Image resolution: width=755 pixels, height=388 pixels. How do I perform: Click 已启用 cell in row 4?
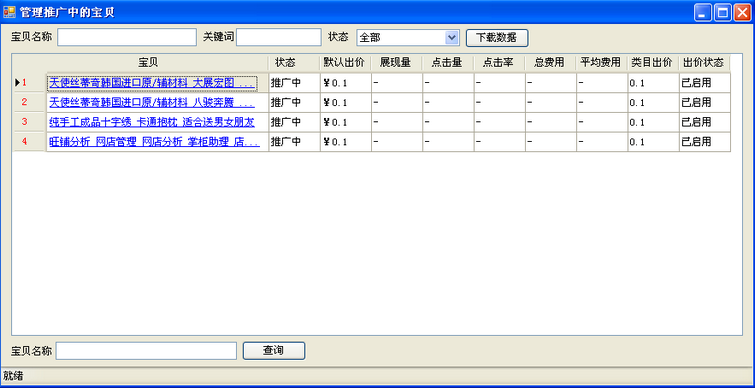point(705,142)
